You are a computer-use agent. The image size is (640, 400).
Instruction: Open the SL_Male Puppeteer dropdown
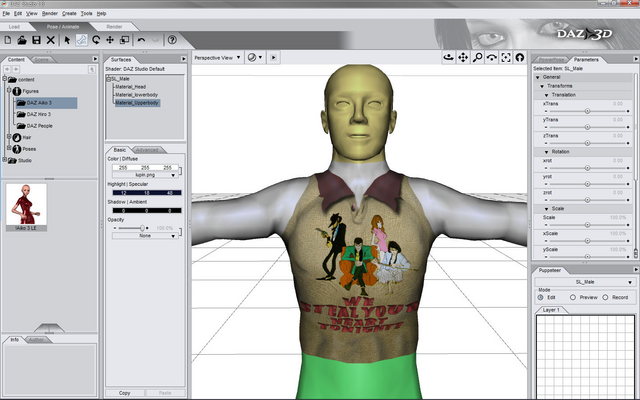coord(585,282)
